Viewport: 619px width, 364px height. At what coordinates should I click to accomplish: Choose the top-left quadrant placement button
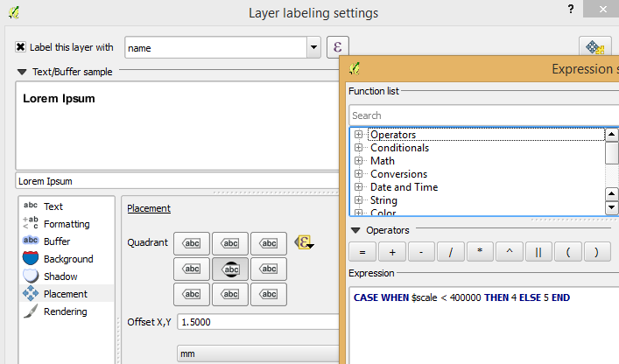pos(192,243)
